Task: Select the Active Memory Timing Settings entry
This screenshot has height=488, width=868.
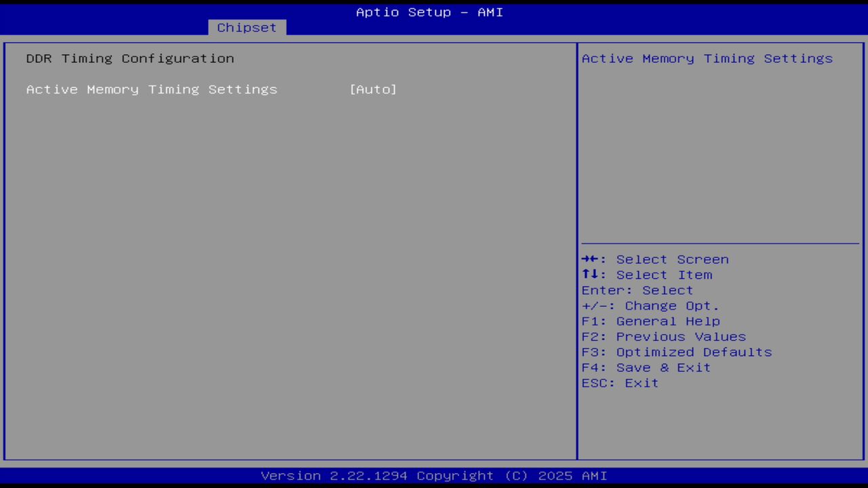Action: [x=151, y=89]
